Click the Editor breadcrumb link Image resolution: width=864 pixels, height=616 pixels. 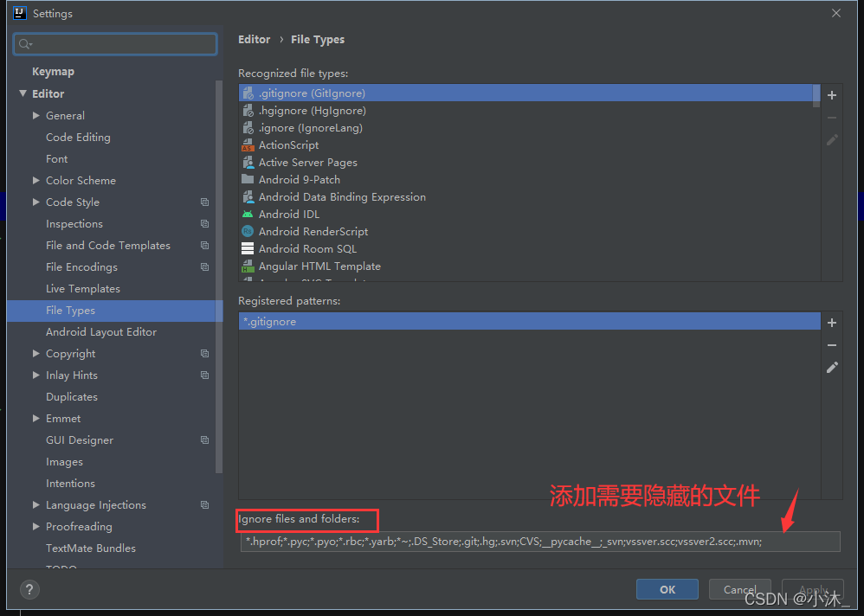click(x=254, y=40)
